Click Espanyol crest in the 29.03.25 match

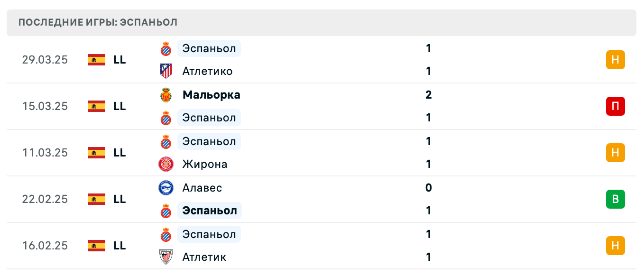[x=166, y=48]
